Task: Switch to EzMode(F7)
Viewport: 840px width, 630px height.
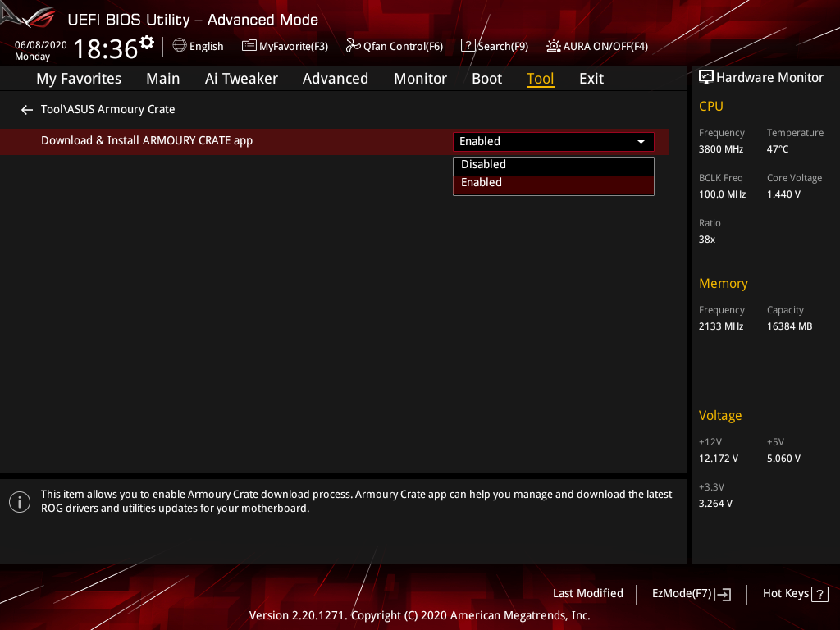Action: 682,594
